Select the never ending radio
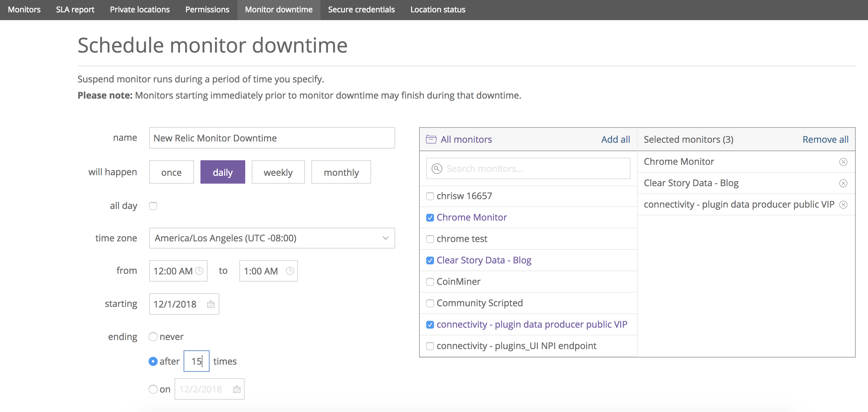The width and height of the screenshot is (868, 412). (x=153, y=336)
